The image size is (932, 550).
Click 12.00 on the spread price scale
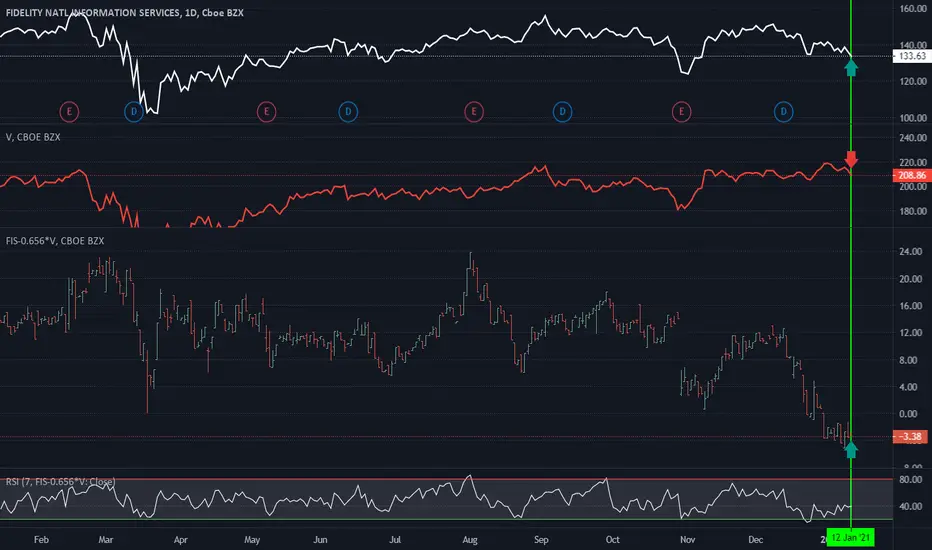coord(911,332)
